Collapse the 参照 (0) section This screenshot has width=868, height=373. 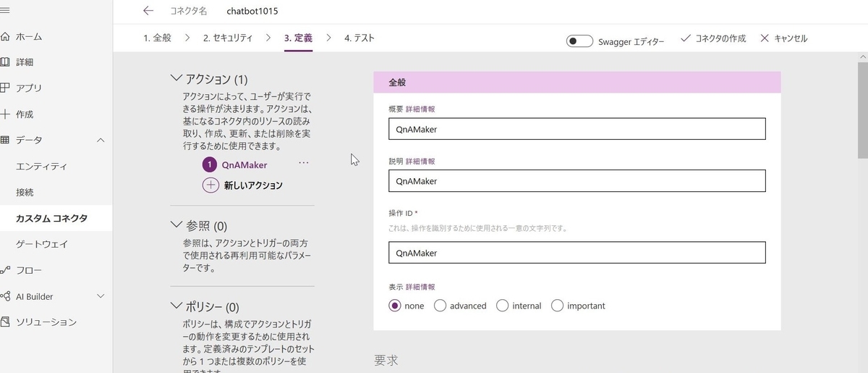[176, 225]
